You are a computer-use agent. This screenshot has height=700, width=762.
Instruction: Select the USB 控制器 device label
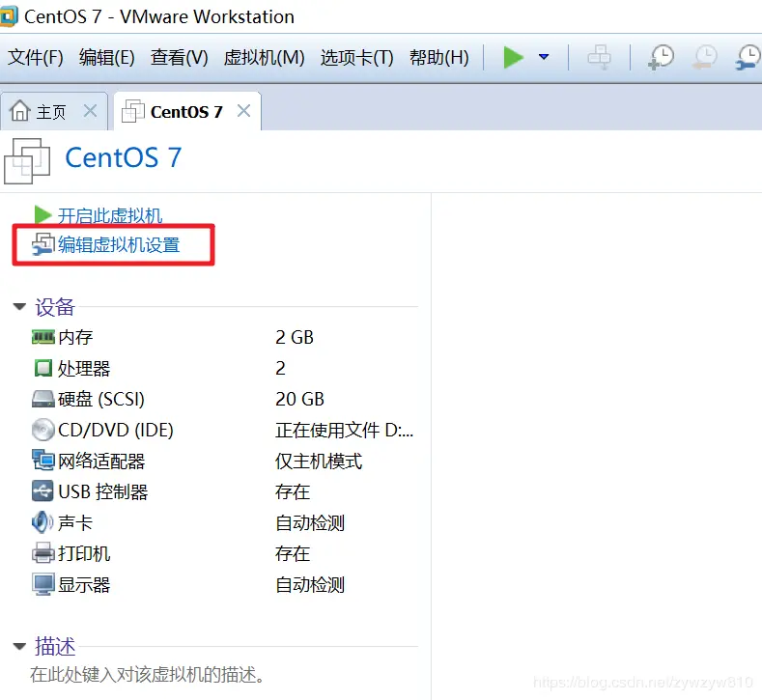click(103, 492)
